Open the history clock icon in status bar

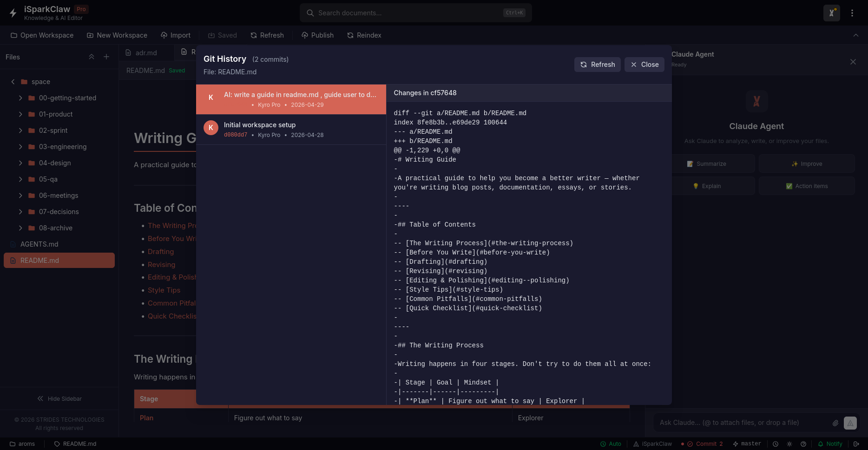click(x=775, y=444)
